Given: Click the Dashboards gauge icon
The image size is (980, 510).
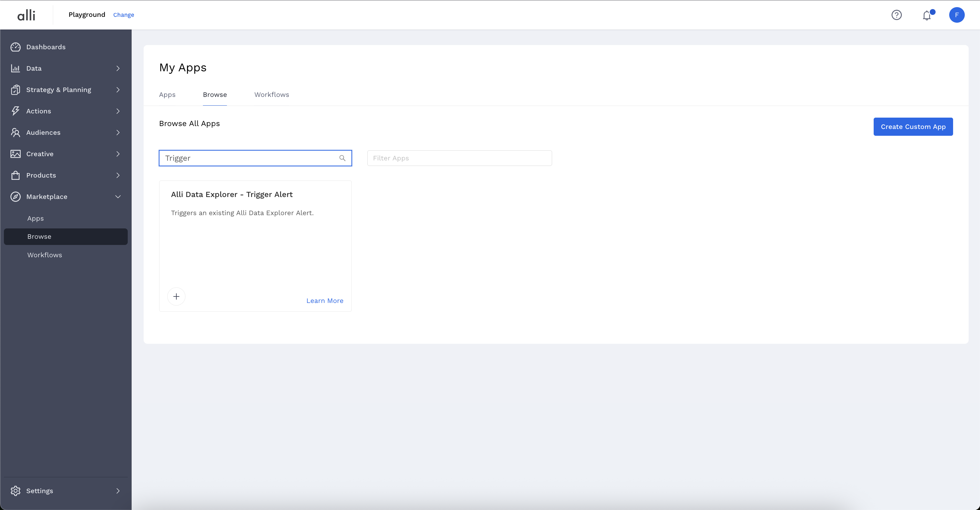Looking at the screenshot, I should 16,47.
